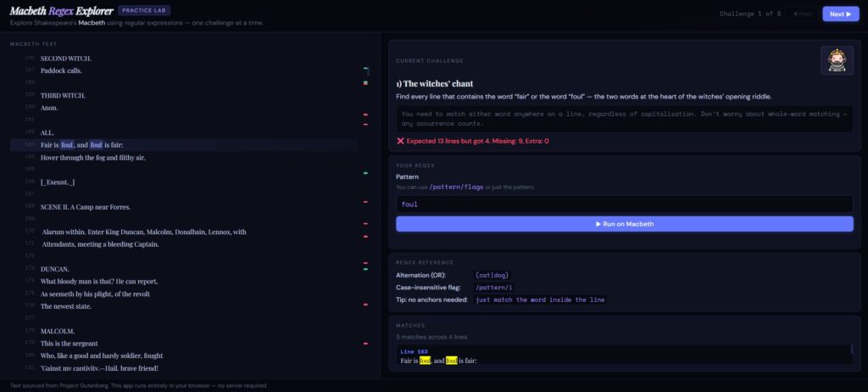
Task: Click the footer text 'Text sourced from Project Gutenberg'
Action: [x=139, y=385]
